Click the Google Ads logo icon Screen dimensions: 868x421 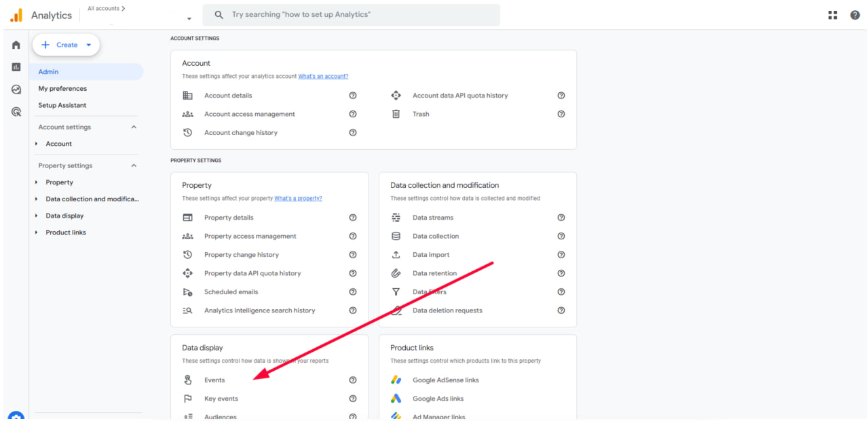click(396, 399)
